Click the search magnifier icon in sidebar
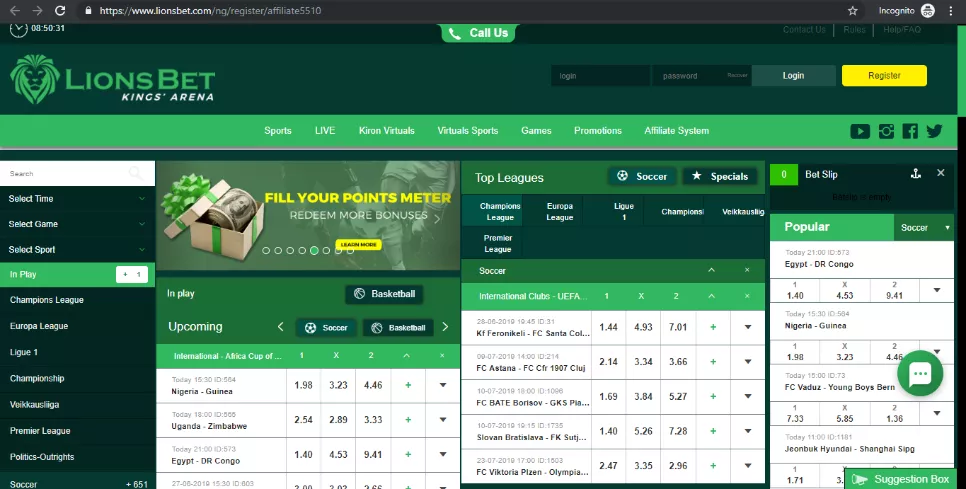The width and height of the screenshot is (966, 489). [x=136, y=174]
